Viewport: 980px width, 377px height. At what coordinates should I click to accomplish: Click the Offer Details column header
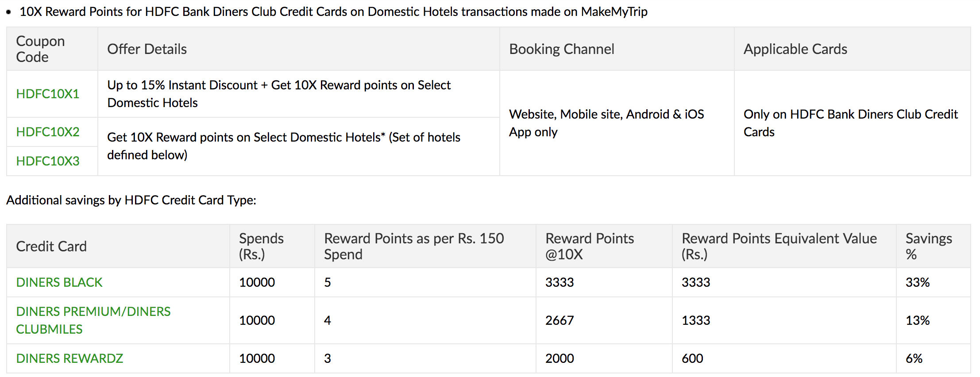[147, 49]
